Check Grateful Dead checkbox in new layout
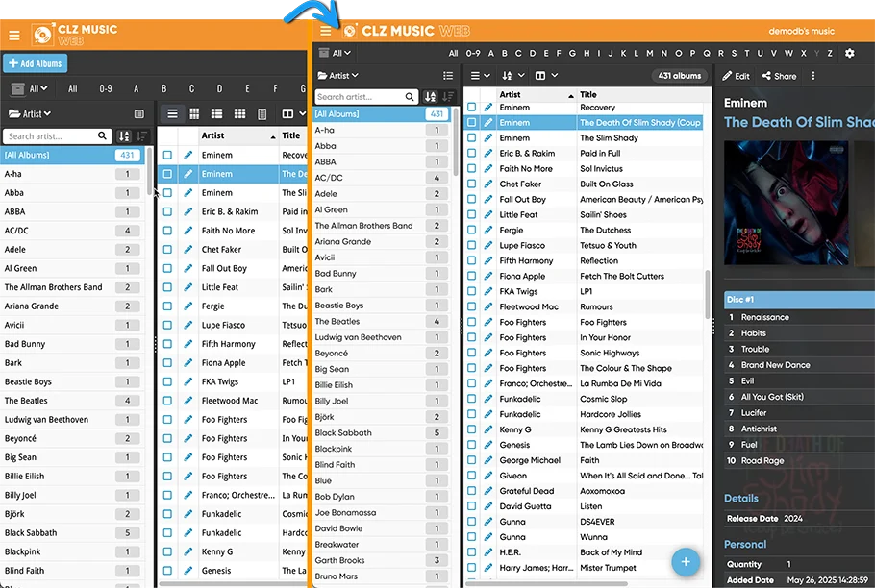 click(471, 490)
